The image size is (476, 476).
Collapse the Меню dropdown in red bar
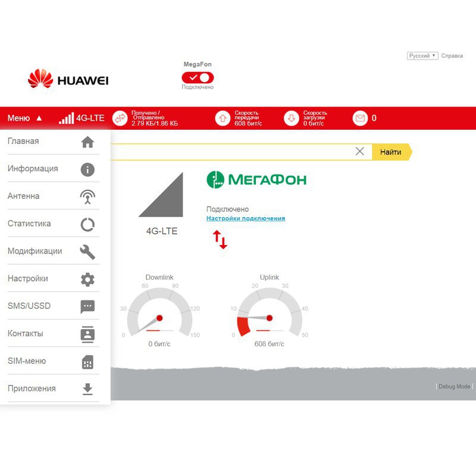pos(24,118)
